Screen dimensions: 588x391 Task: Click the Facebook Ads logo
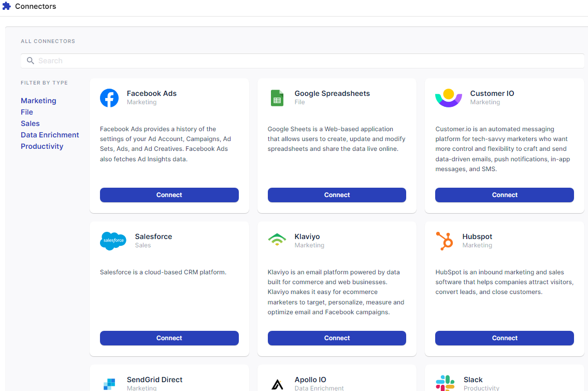(x=109, y=98)
